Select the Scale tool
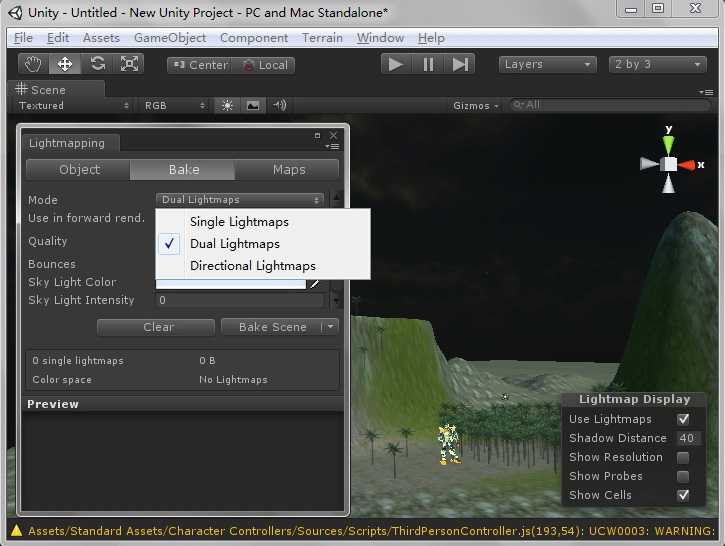Image resolution: width=725 pixels, height=546 pixels. pyautogui.click(x=129, y=64)
